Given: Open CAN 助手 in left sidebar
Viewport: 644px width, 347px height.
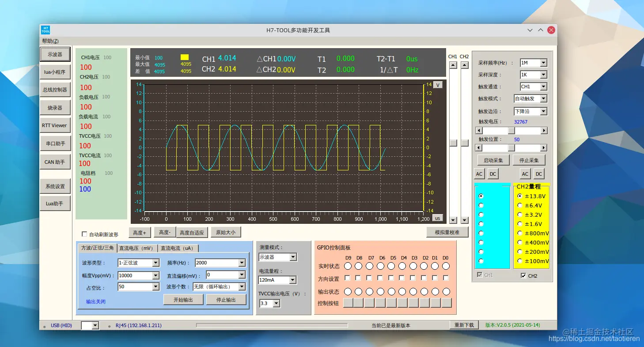Looking at the screenshot, I should tap(55, 162).
